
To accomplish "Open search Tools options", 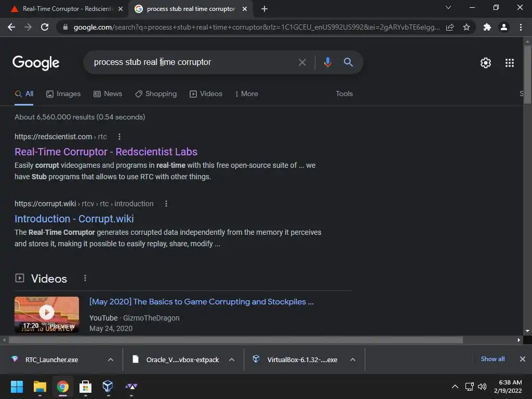I will click(x=344, y=94).
